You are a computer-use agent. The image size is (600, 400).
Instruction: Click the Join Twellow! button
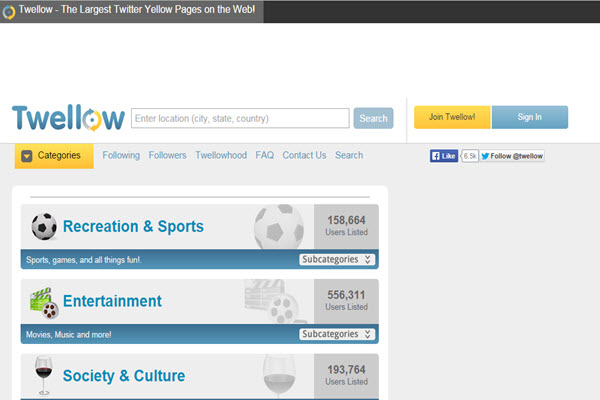(x=452, y=117)
